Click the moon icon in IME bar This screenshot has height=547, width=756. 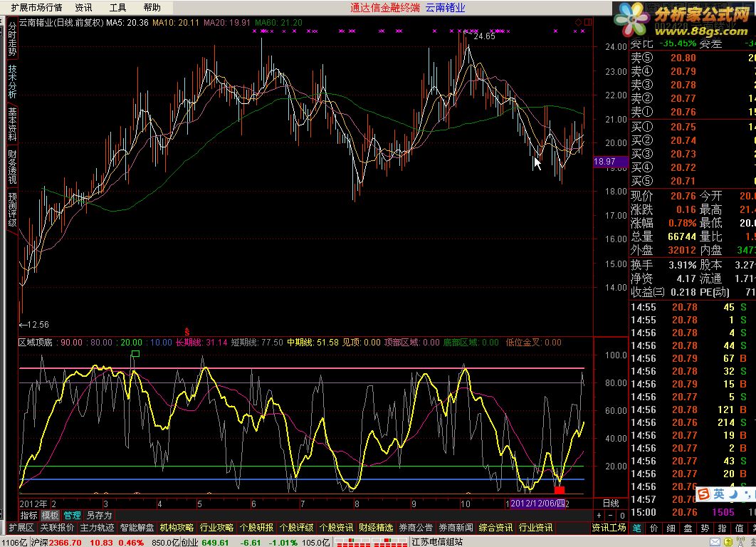click(734, 494)
